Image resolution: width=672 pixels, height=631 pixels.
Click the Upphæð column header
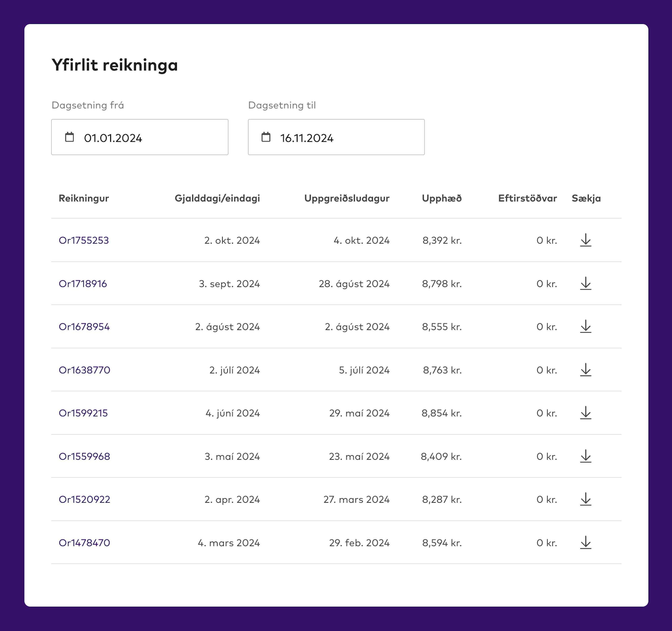442,198
